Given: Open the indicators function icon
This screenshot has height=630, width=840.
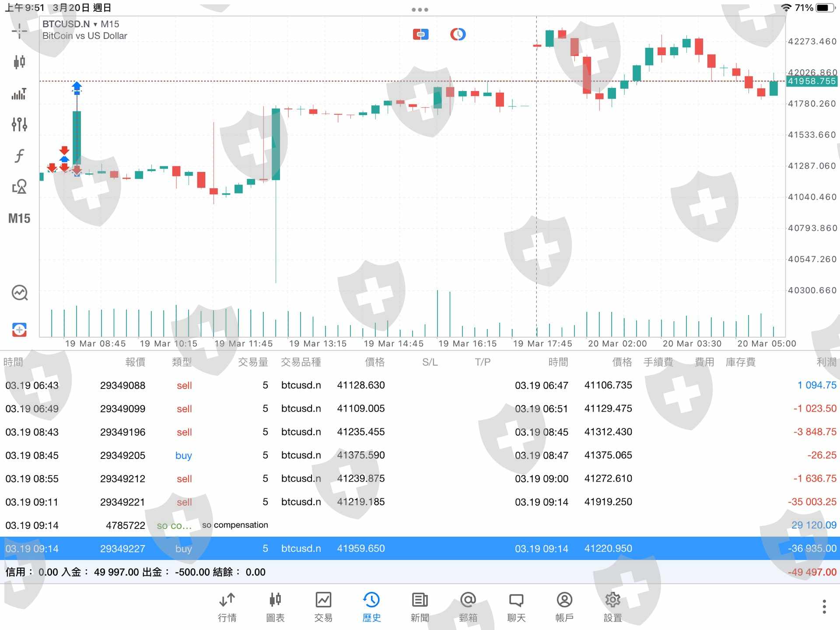Looking at the screenshot, I should click(19, 156).
